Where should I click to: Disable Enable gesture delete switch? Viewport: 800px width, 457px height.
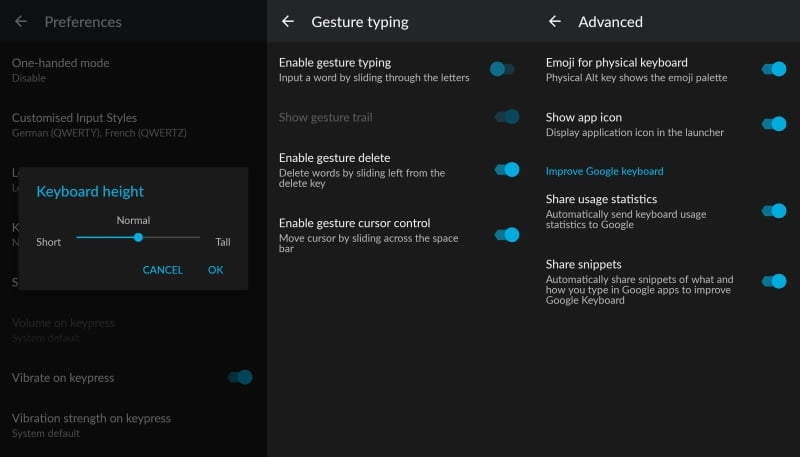tap(507, 170)
